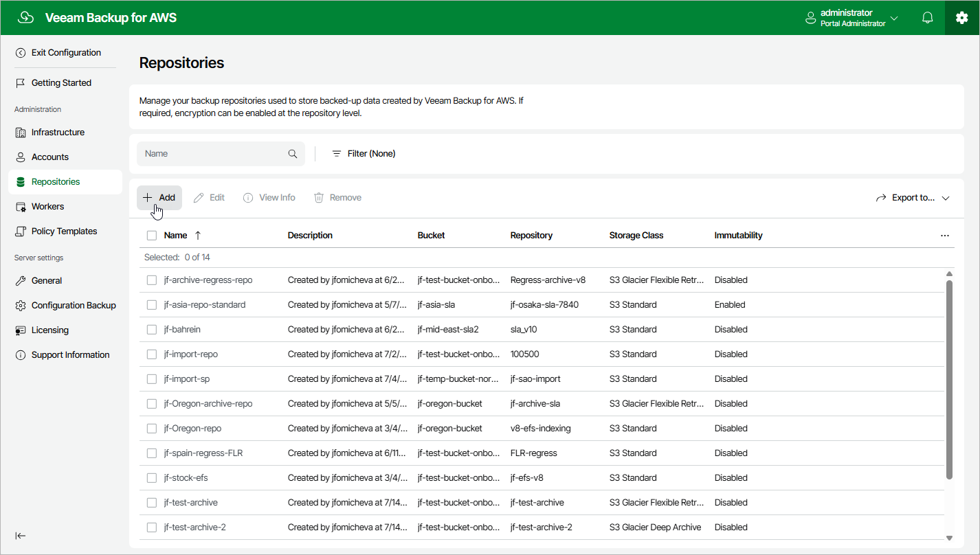Open Policy Templates section
The height and width of the screenshot is (555, 980).
[65, 231]
